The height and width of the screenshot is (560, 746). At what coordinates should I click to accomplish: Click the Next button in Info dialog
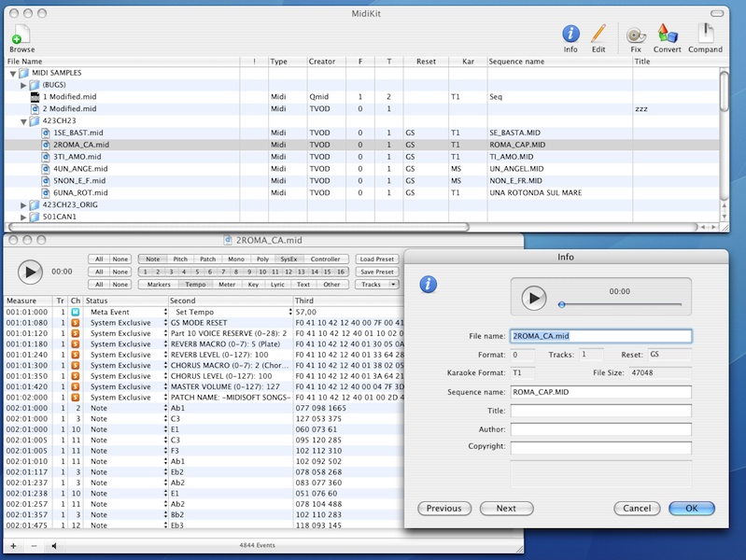click(x=505, y=509)
